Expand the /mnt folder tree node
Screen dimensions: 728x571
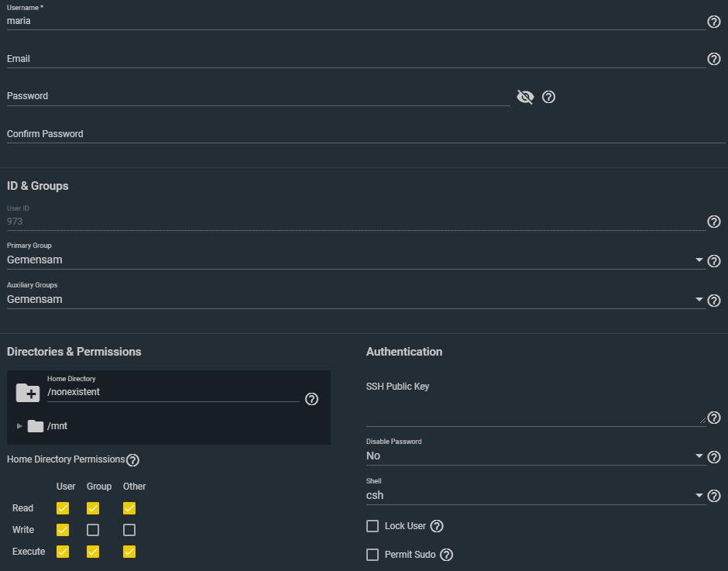(19, 426)
